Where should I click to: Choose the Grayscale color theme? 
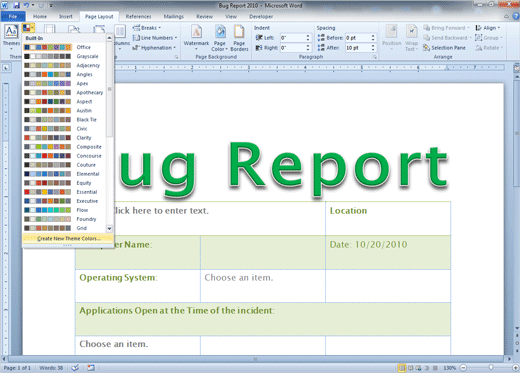click(64, 56)
